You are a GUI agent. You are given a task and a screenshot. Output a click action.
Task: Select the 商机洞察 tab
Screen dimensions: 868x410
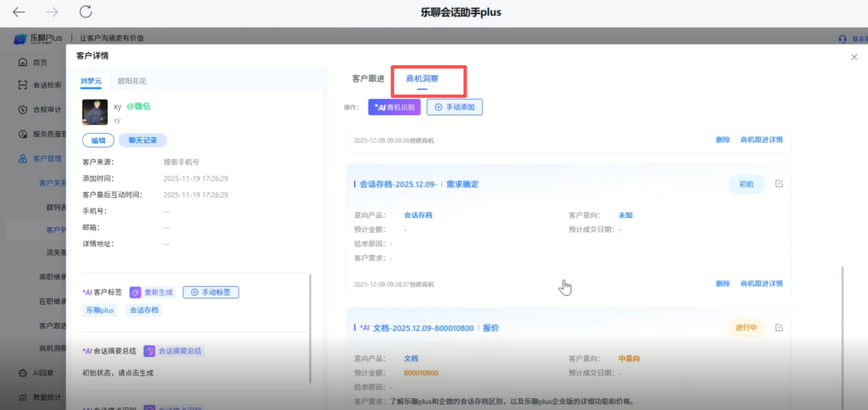click(x=422, y=79)
